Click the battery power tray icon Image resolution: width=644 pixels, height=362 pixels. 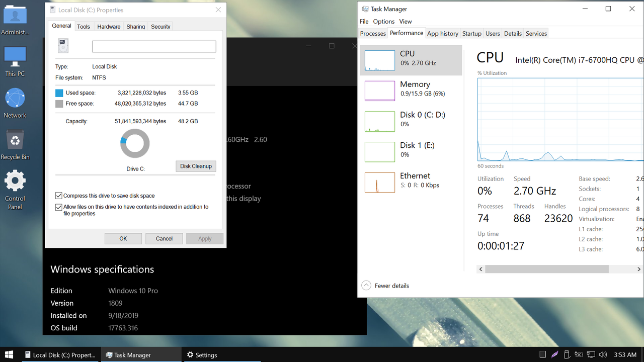click(x=579, y=354)
